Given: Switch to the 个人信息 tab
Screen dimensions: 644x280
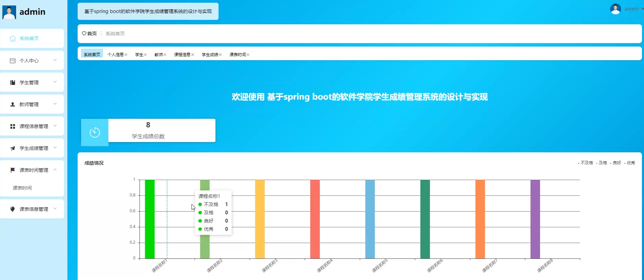Looking at the screenshot, I should click(x=116, y=55).
